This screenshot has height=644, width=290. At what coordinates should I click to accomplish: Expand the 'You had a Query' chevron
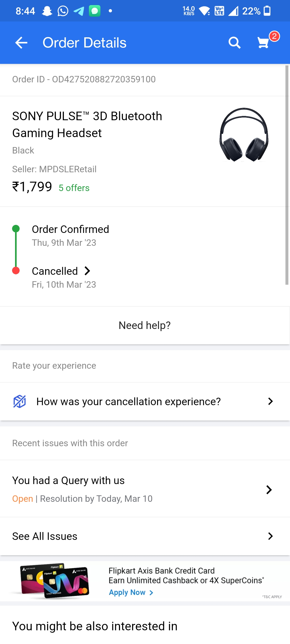[x=269, y=490]
